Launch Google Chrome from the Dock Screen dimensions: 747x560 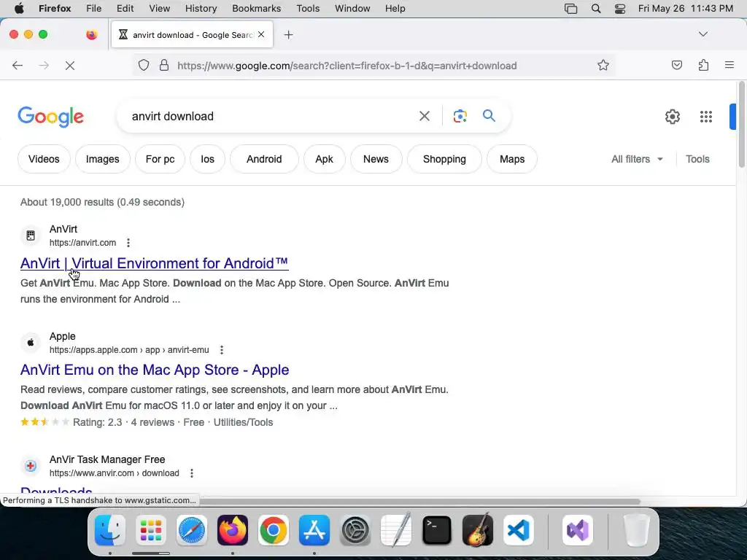(274, 530)
